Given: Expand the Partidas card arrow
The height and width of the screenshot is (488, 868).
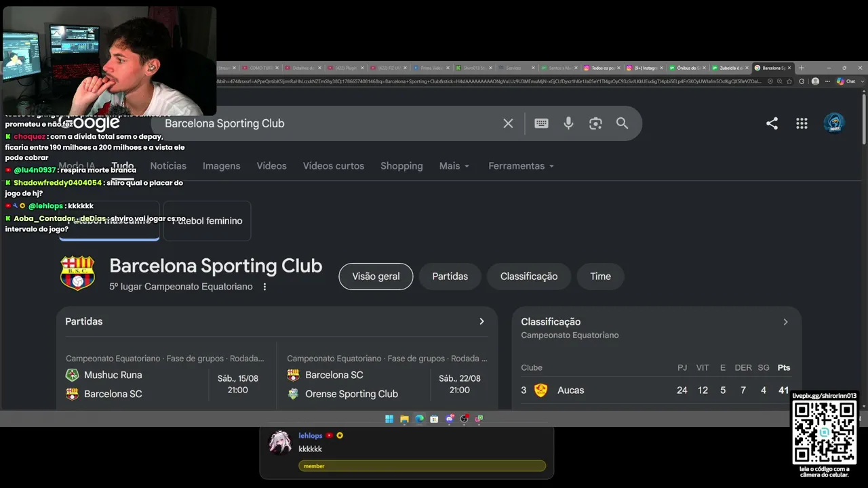Looking at the screenshot, I should click(481, 321).
